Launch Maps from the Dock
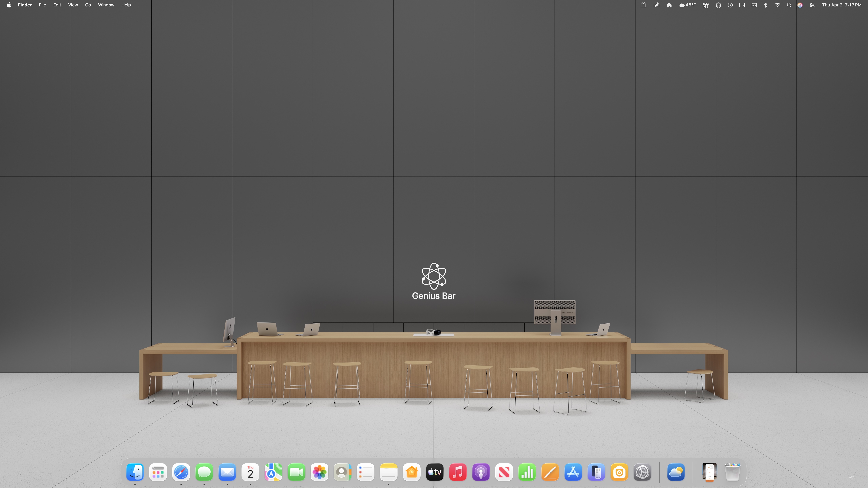Viewport: 868px width, 488px height. pyautogui.click(x=273, y=472)
